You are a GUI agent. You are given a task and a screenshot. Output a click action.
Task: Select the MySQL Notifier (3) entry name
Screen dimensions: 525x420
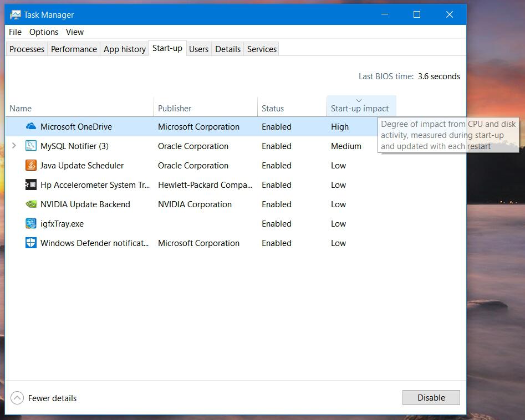point(74,146)
